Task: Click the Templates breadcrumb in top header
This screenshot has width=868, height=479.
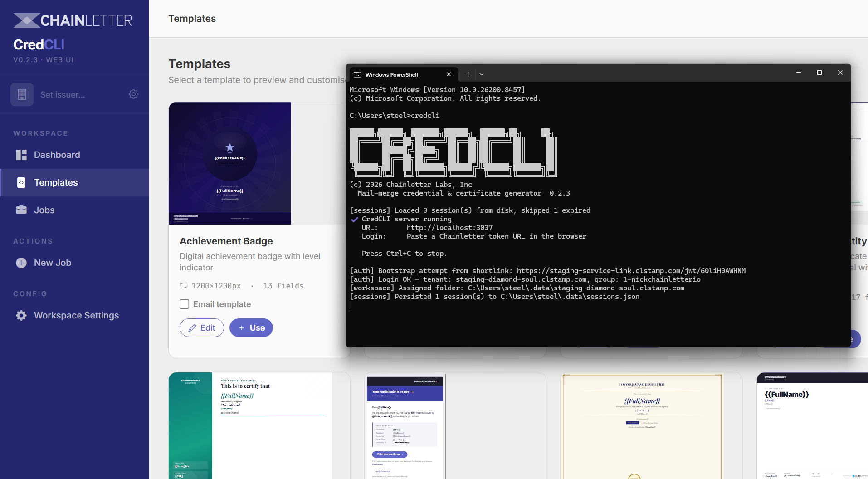Action: 192,19
